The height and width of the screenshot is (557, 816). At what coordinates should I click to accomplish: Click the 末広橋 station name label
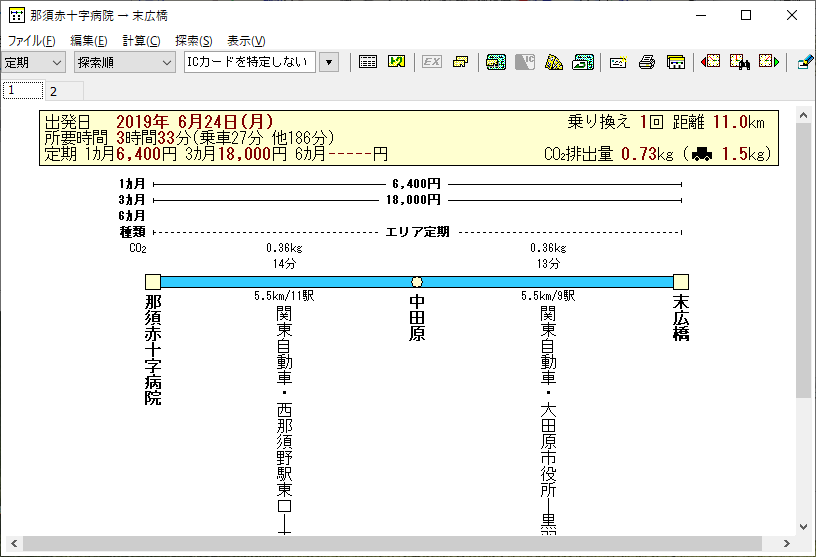click(681, 318)
